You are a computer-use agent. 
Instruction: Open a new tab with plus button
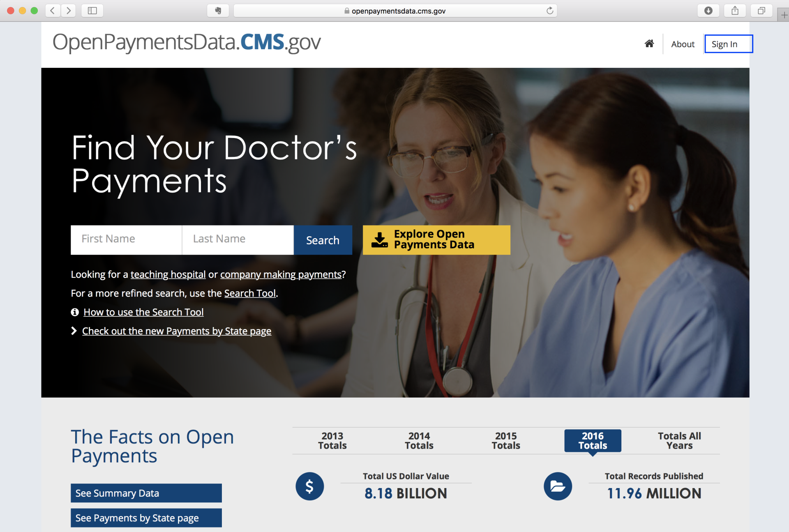(784, 15)
